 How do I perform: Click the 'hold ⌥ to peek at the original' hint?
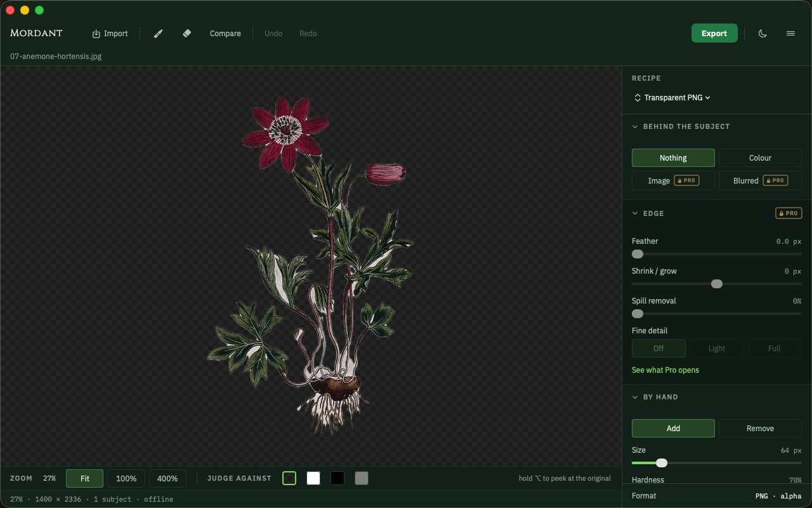click(x=565, y=478)
